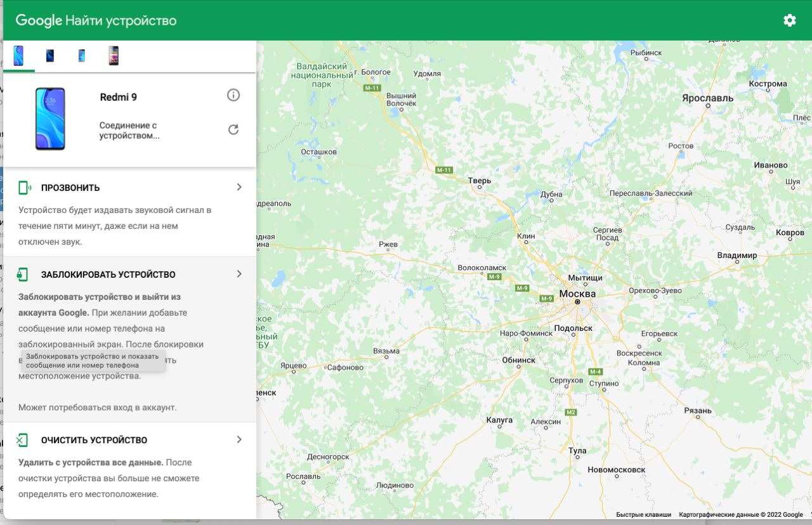Click the ОЧИСТИТЬ УСТРОЙСТВО heading
This screenshot has width=812, height=525.
(x=94, y=440)
